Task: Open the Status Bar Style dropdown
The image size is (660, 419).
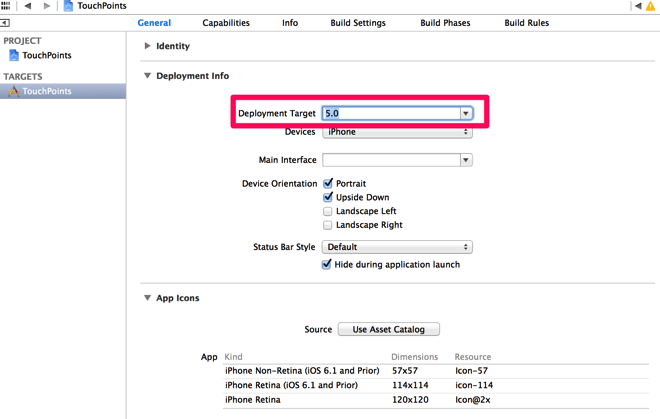Action: [x=397, y=247]
